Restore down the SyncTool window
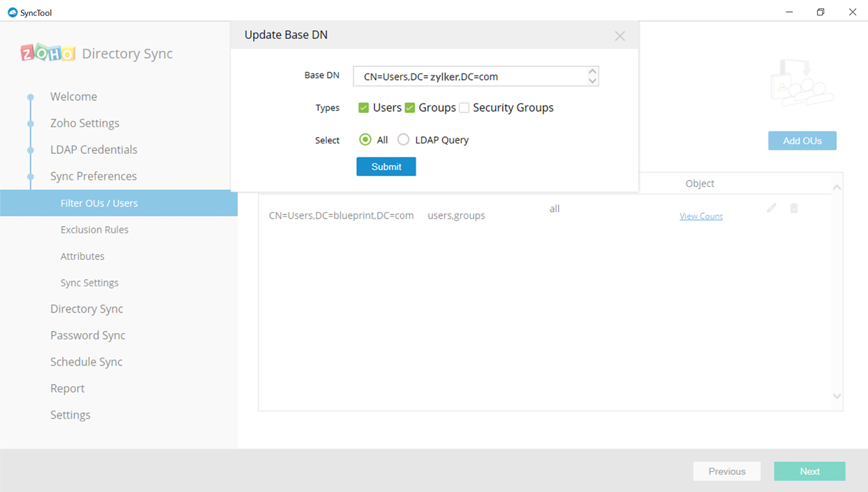Image resolution: width=868 pixels, height=492 pixels. pyautogui.click(x=821, y=12)
